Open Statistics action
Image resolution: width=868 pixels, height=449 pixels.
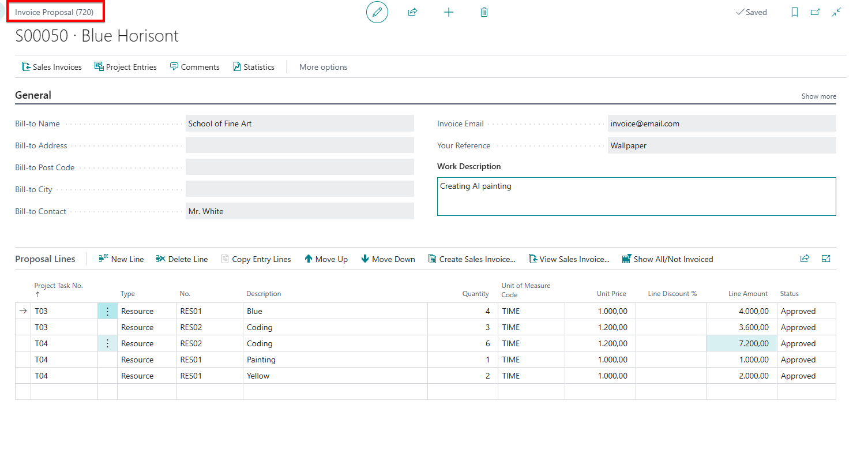(x=254, y=67)
